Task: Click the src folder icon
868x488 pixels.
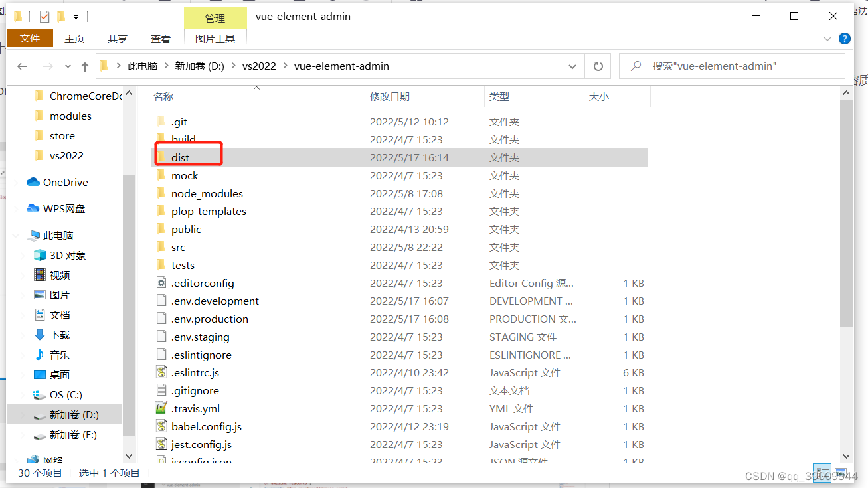Action: click(x=160, y=247)
